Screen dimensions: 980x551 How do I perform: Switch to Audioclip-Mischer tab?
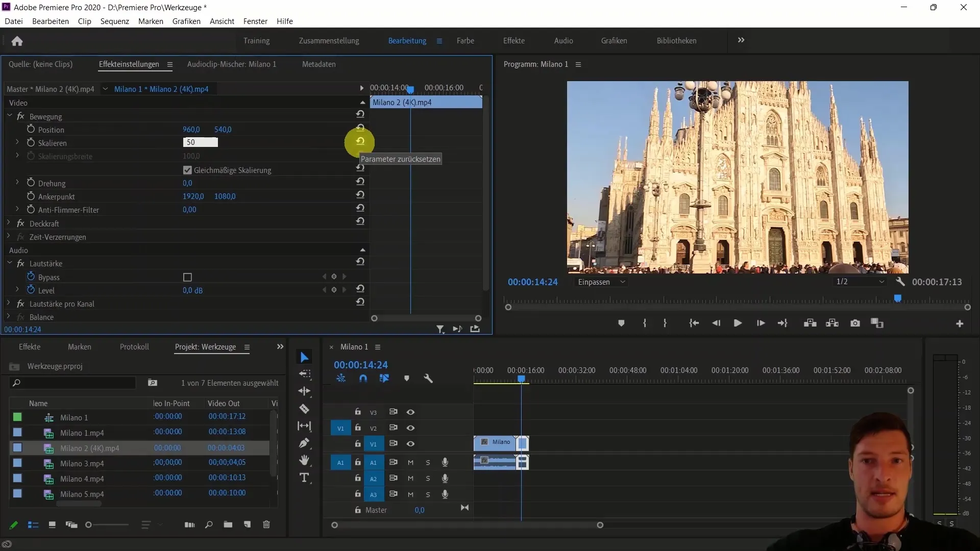pyautogui.click(x=232, y=64)
